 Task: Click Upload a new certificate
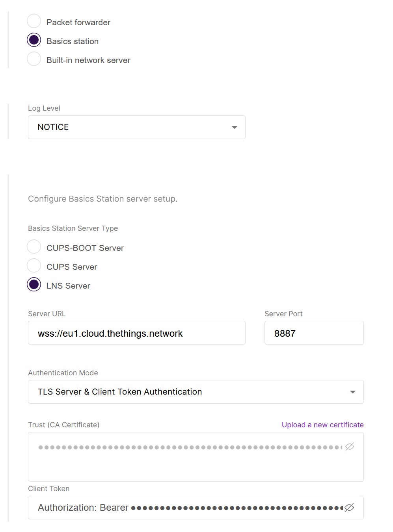coord(322,424)
